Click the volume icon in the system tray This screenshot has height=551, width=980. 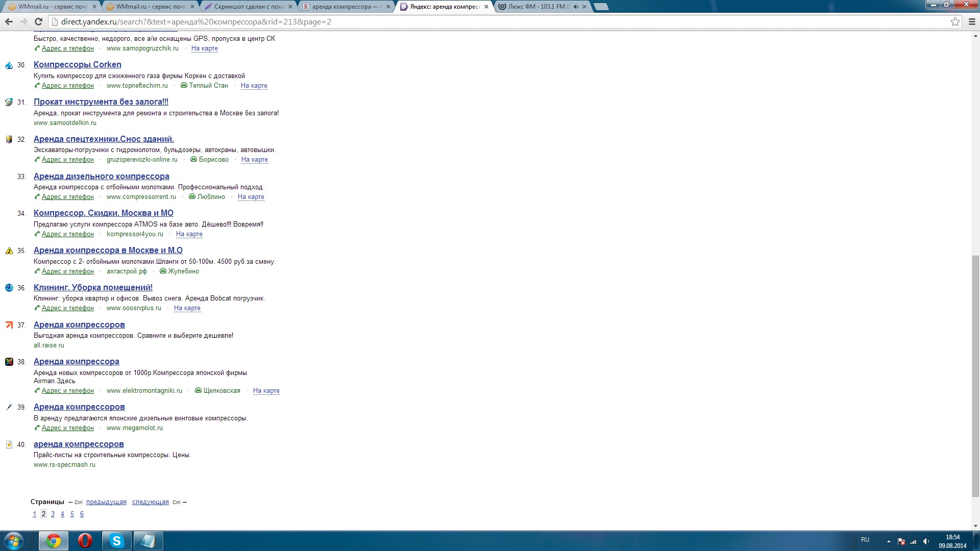click(926, 541)
